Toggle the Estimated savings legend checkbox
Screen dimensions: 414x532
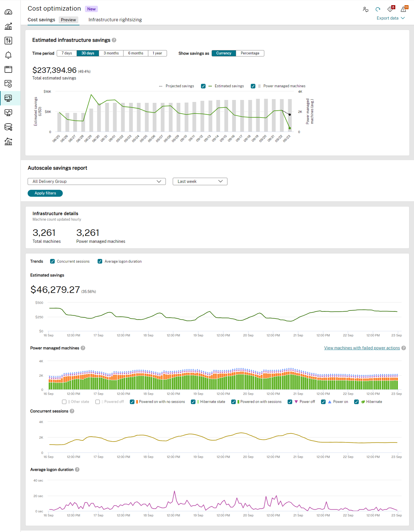click(x=203, y=86)
